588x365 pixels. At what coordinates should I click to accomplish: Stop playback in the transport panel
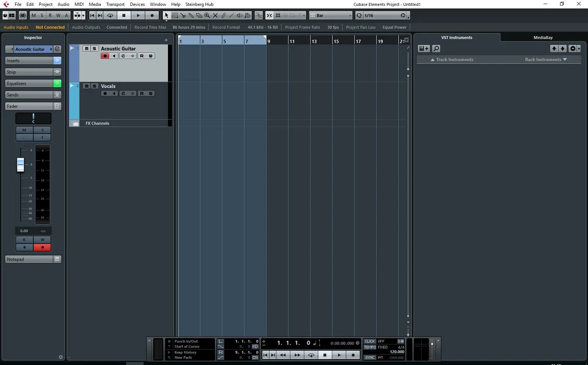325,355
